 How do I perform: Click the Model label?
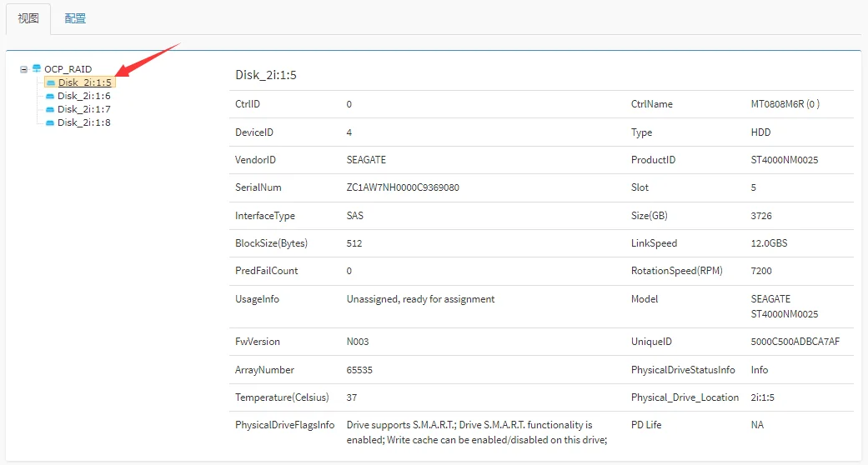645,299
